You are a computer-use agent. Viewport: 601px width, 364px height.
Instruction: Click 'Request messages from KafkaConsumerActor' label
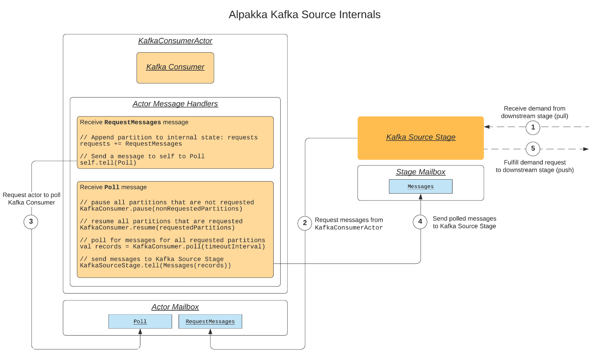tap(349, 224)
